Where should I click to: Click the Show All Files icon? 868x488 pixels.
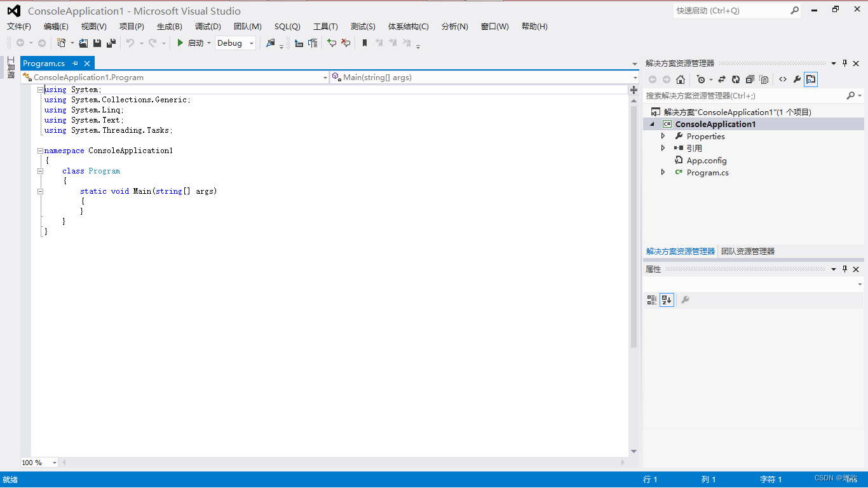pyautogui.click(x=764, y=79)
